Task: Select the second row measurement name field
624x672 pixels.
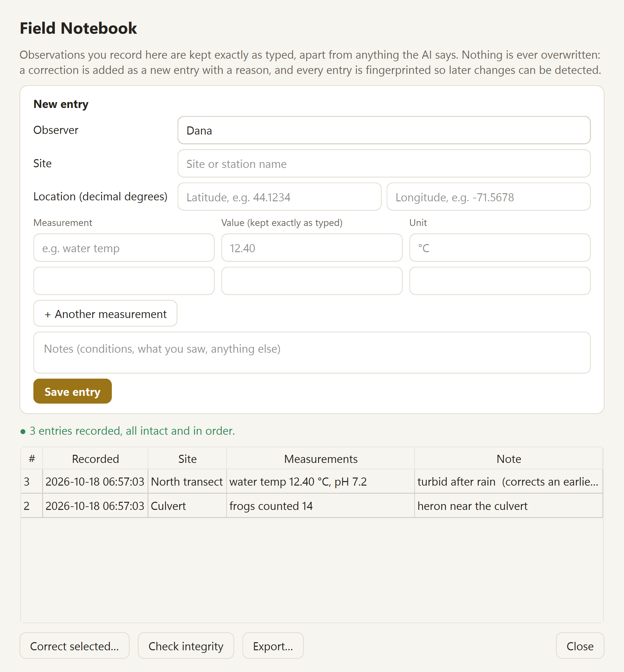Action: click(x=124, y=281)
